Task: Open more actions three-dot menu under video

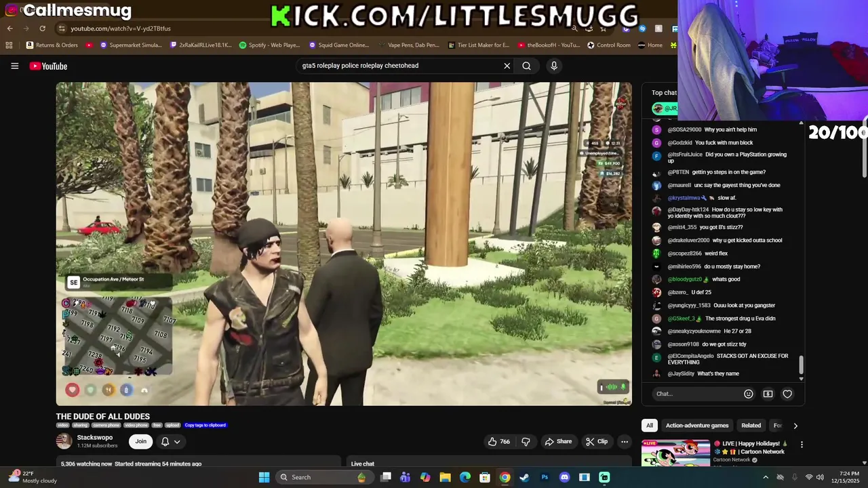Action: (625, 441)
